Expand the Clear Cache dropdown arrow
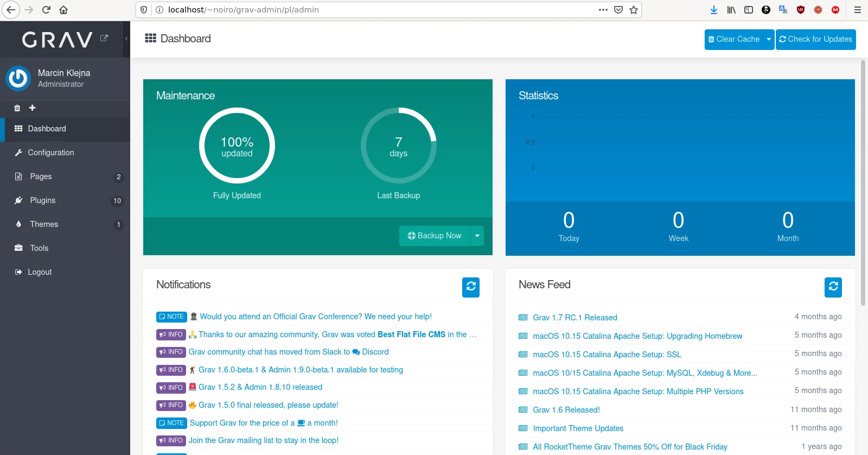The height and width of the screenshot is (455, 868). 769,39
